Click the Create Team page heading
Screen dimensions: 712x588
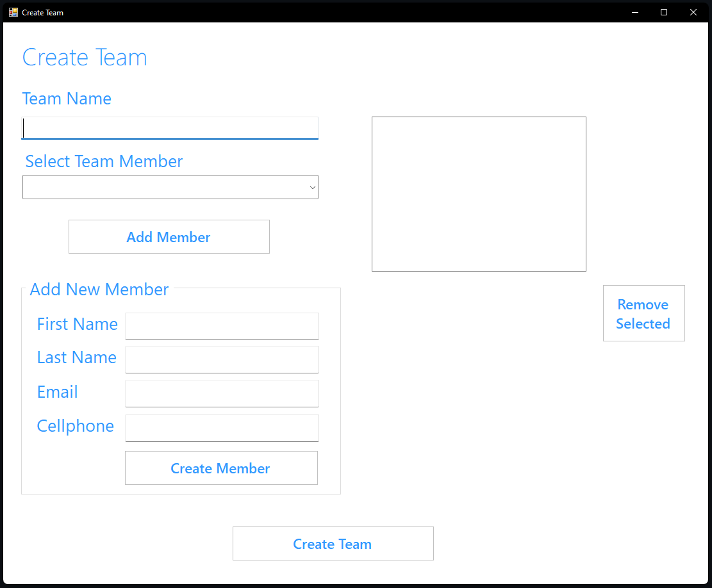coord(85,57)
